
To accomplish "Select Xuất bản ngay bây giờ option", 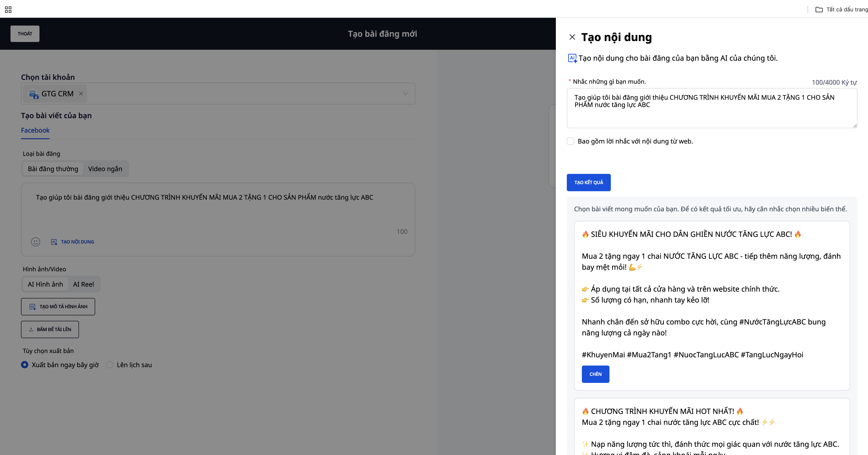I will point(25,365).
